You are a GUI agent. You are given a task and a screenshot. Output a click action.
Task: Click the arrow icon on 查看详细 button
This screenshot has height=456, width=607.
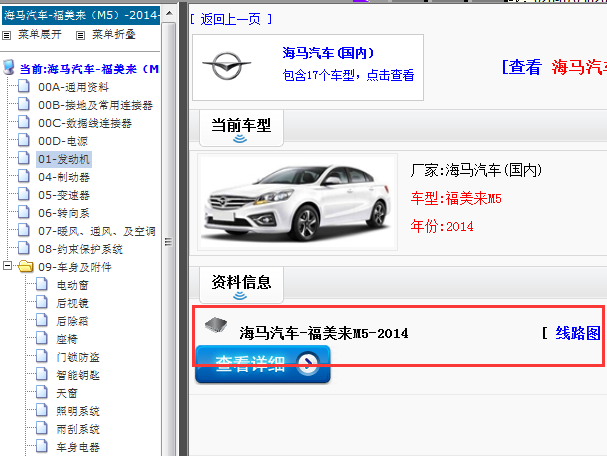pyautogui.click(x=308, y=363)
